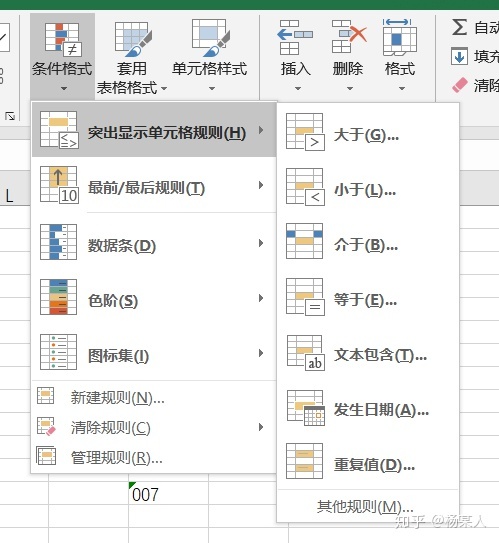The height and width of the screenshot is (543, 499).
Task: Click the 管理规则 icon
Action: click(x=46, y=455)
